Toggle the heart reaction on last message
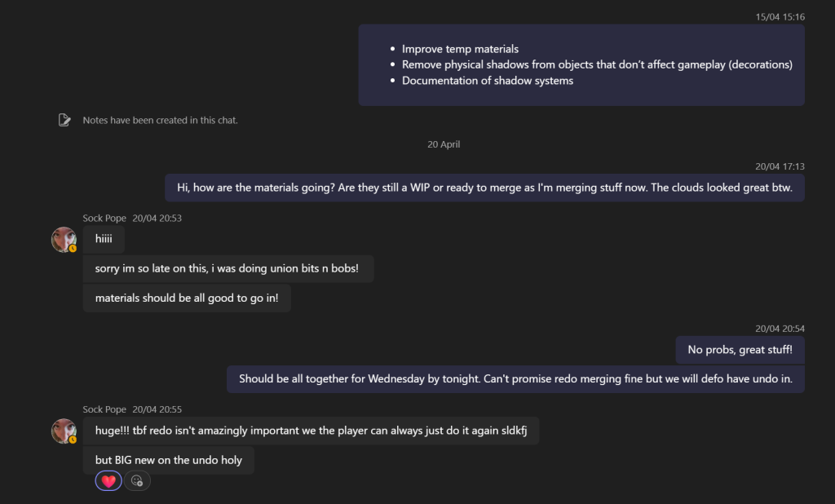Viewport: 835px width, 504px height. [x=108, y=481]
